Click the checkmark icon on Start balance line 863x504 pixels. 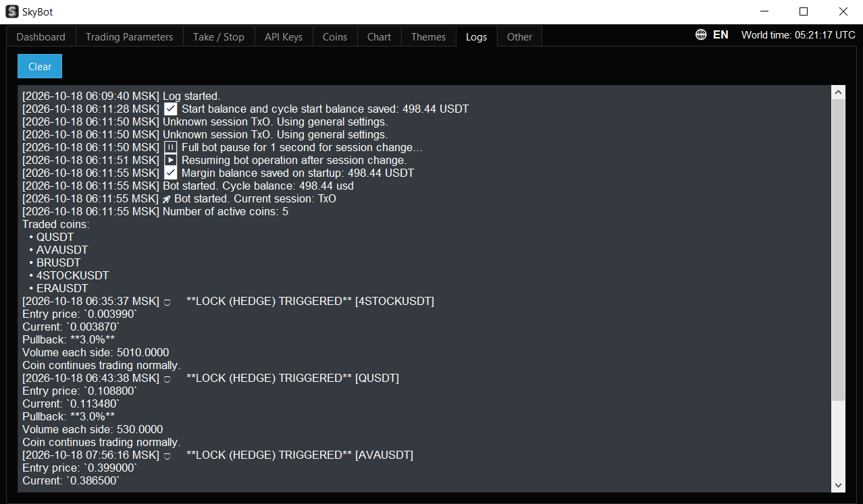pyautogui.click(x=171, y=109)
